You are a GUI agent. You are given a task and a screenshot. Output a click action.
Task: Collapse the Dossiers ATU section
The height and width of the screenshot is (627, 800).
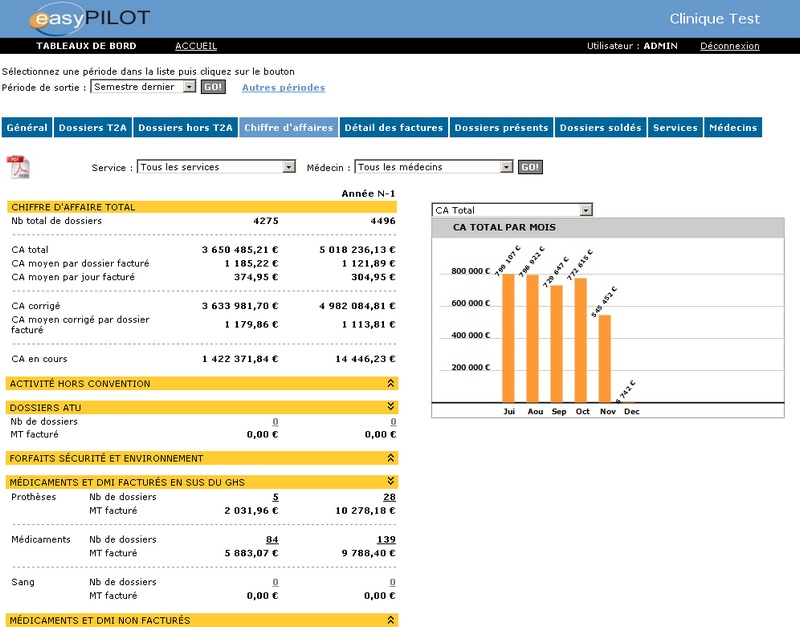(391, 406)
